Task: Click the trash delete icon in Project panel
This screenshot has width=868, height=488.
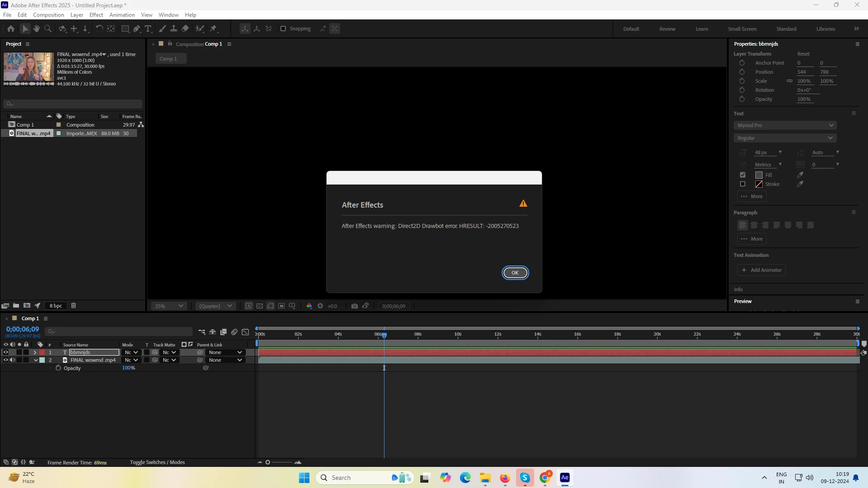Action: [73, 306]
